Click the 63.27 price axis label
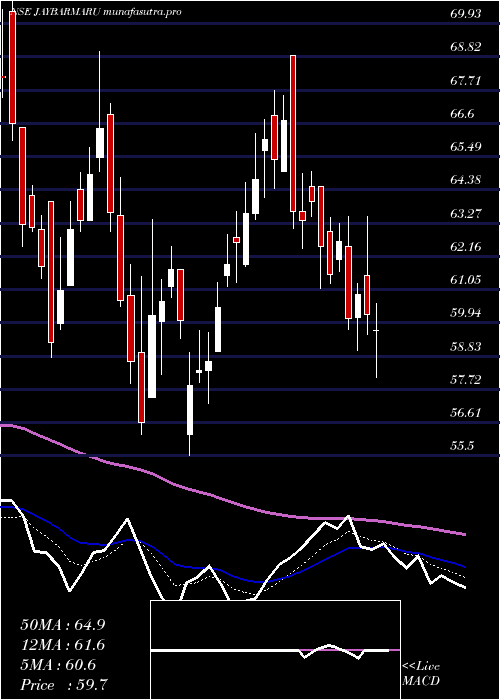 (466, 213)
